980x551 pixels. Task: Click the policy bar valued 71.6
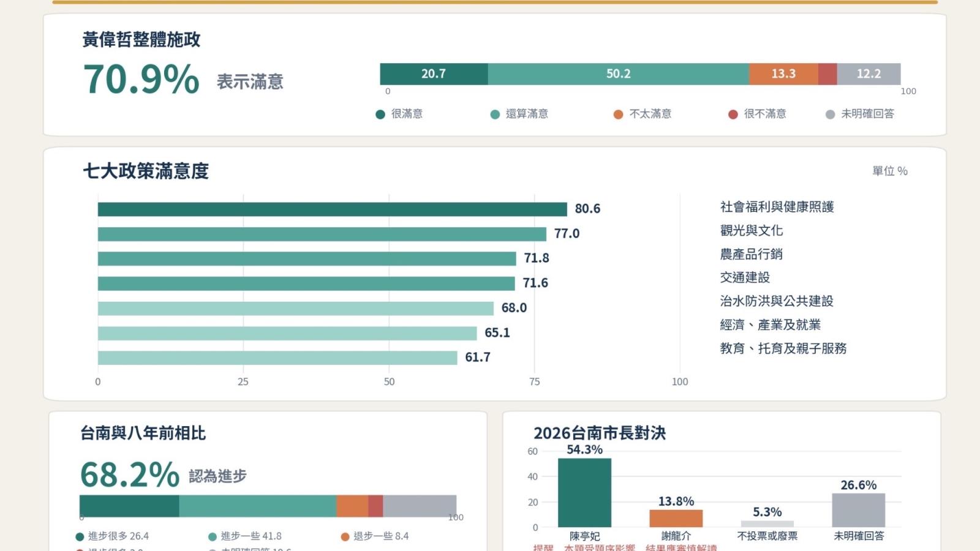coord(306,283)
